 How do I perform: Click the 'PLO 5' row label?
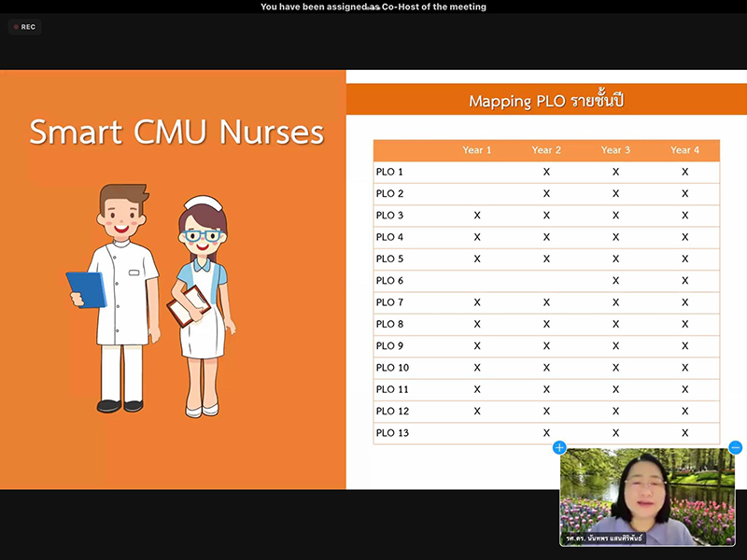pos(389,259)
